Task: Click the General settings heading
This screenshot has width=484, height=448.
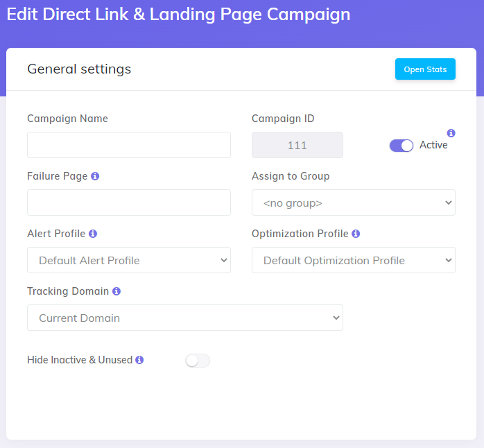Action: click(79, 69)
